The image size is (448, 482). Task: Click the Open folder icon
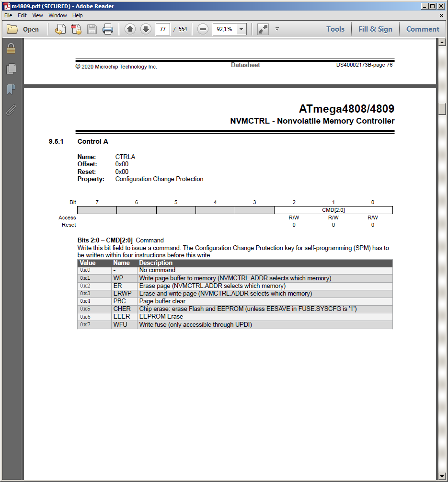[12, 29]
